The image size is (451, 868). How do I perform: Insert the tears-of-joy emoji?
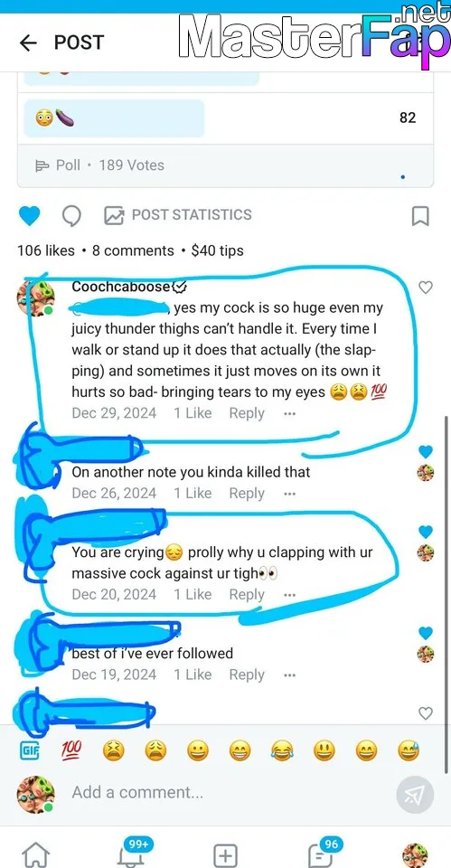[282, 750]
